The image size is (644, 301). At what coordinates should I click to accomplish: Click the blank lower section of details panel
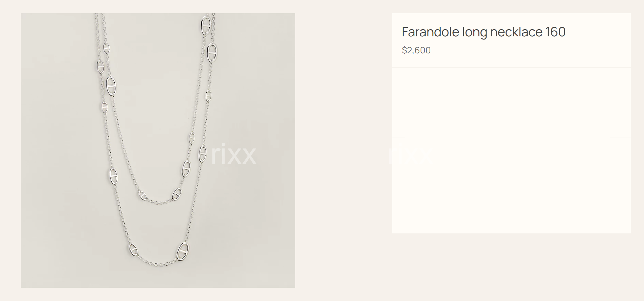tap(511, 185)
